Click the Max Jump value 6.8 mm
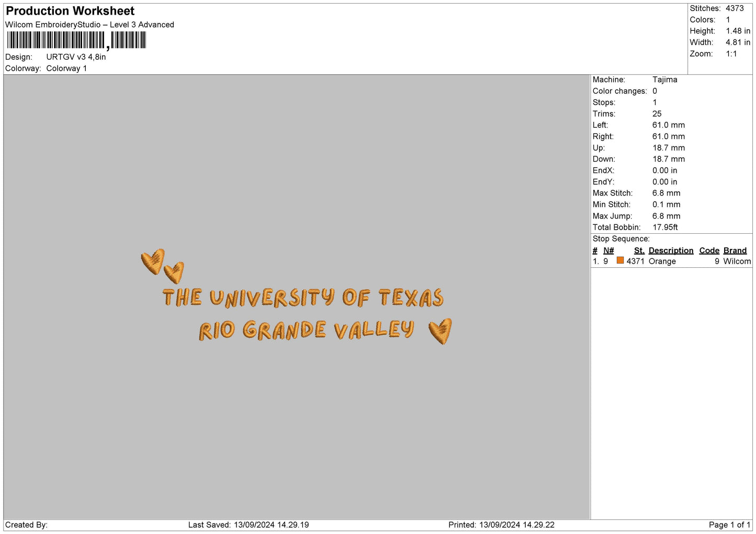 coord(666,216)
